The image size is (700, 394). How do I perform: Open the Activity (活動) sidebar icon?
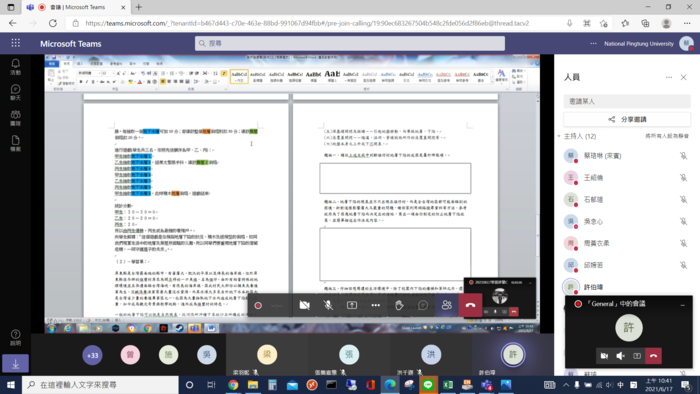pos(15,66)
